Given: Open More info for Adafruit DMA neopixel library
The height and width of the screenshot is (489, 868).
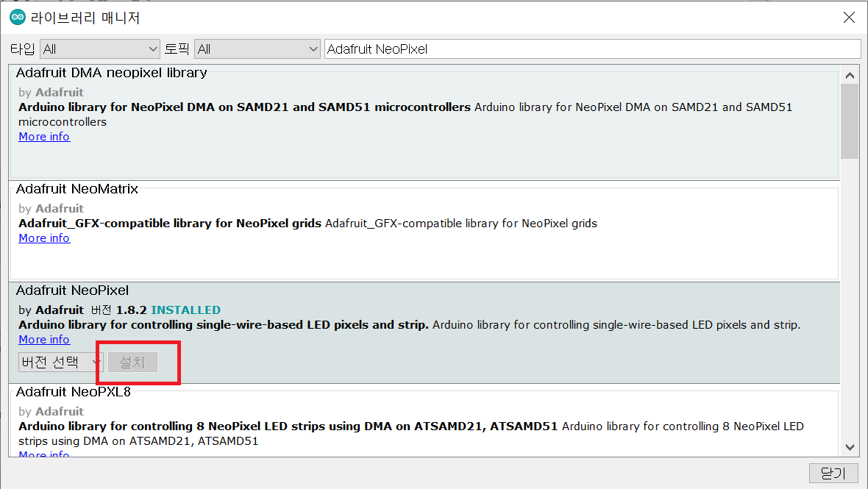Looking at the screenshot, I should 44,137.
